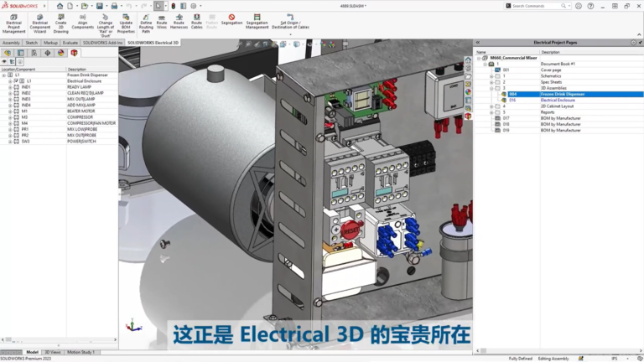Expand the 2 Spec Sheets folder
The width and height of the screenshot is (644, 362).
click(x=491, y=82)
